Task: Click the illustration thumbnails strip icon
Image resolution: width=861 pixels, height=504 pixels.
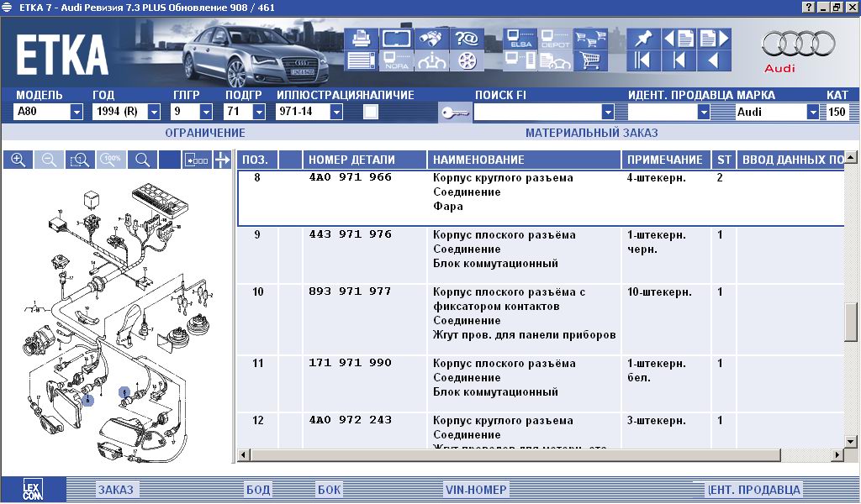Action: 197,160
